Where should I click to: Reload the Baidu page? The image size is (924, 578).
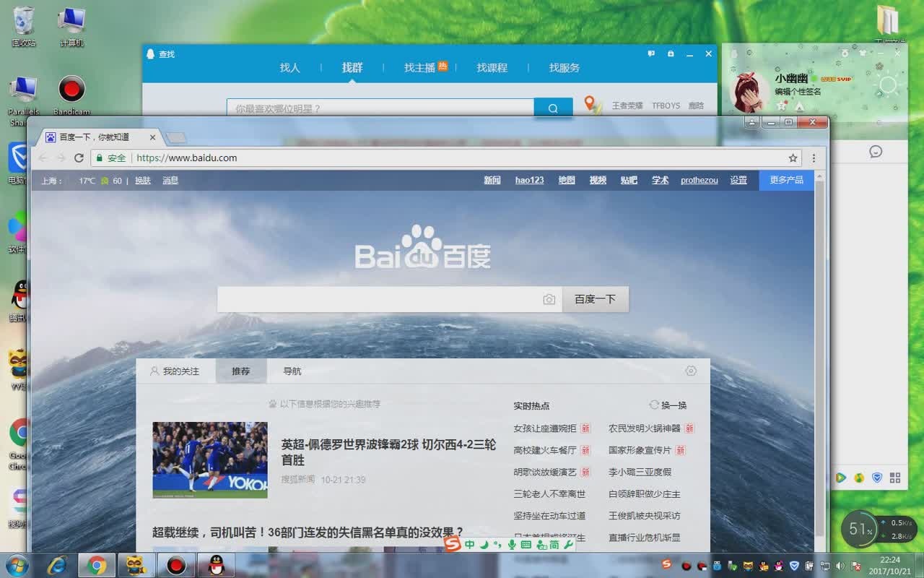click(79, 158)
